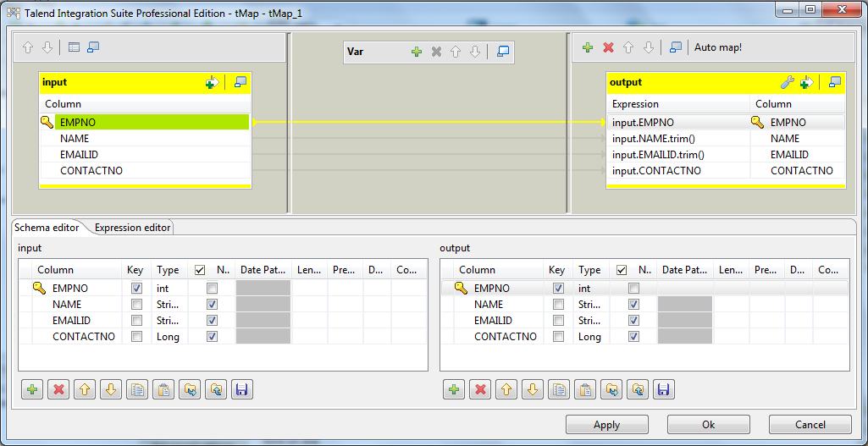Screen dimensions: 868x446
Task: Move input schema column up
Action: pos(85,389)
